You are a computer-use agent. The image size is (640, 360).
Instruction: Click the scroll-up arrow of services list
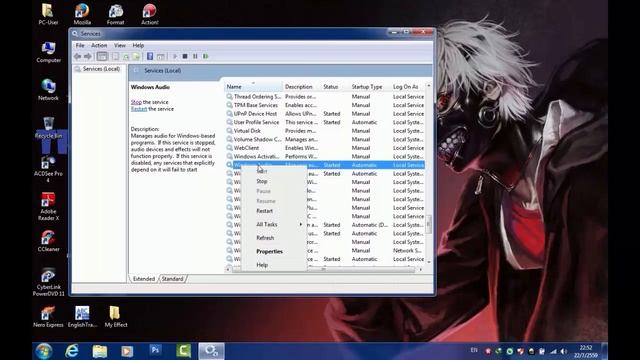[429, 86]
